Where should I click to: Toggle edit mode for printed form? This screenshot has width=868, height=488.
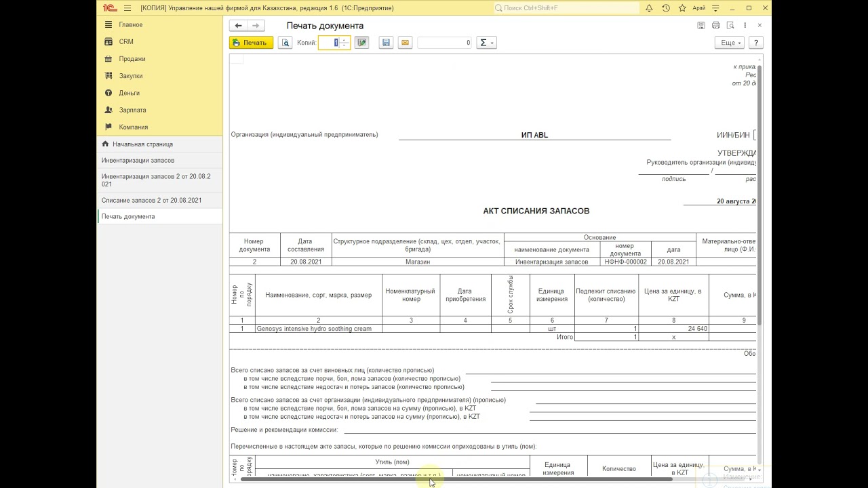[x=361, y=43]
